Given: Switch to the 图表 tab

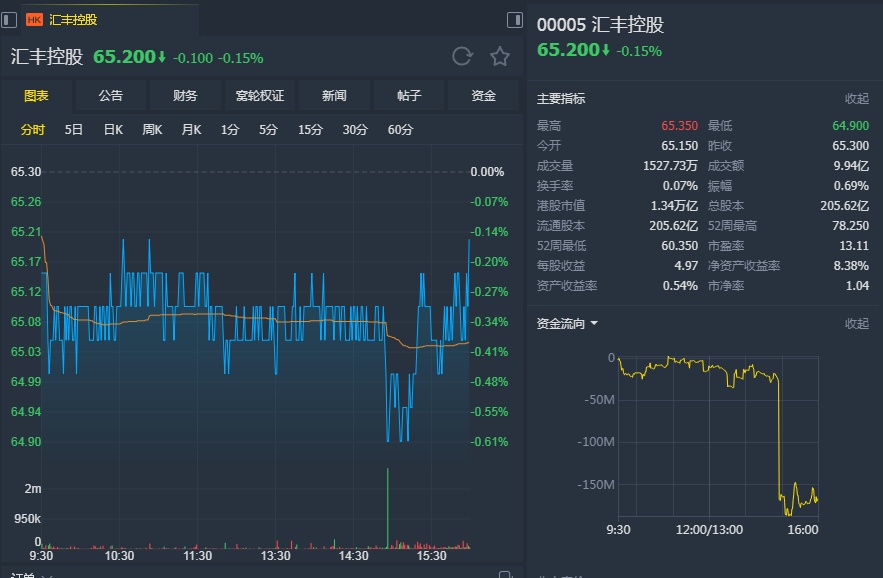Looking at the screenshot, I should 36,96.
